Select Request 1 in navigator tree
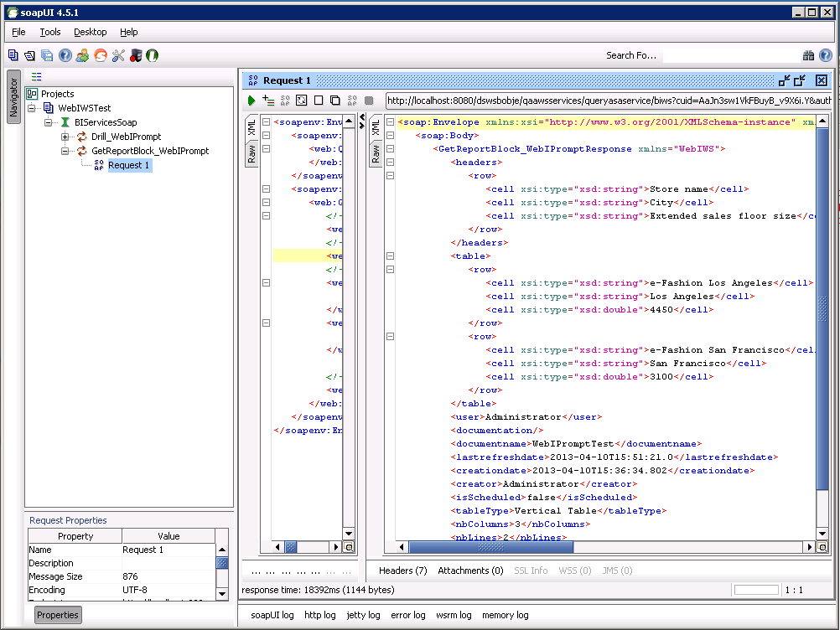 point(128,165)
